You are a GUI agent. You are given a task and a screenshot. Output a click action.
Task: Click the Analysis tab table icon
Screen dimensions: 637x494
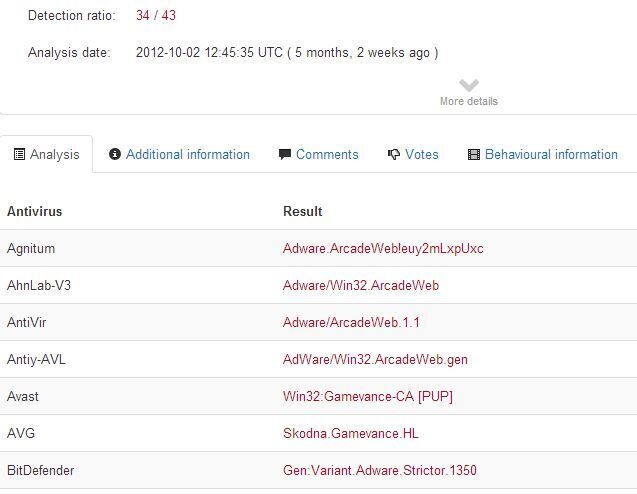point(19,155)
